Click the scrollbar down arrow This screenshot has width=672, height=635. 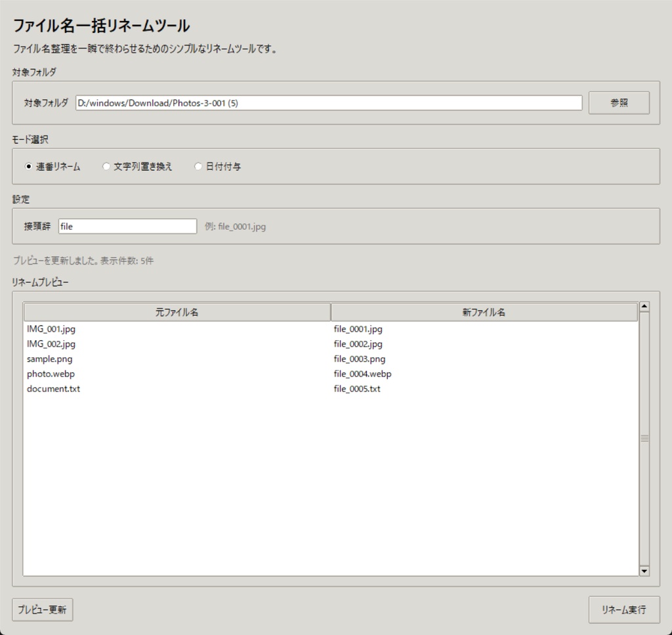pos(644,569)
